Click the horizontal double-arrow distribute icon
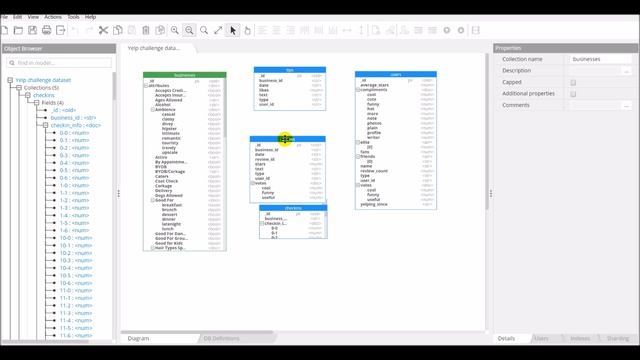 click(347, 30)
